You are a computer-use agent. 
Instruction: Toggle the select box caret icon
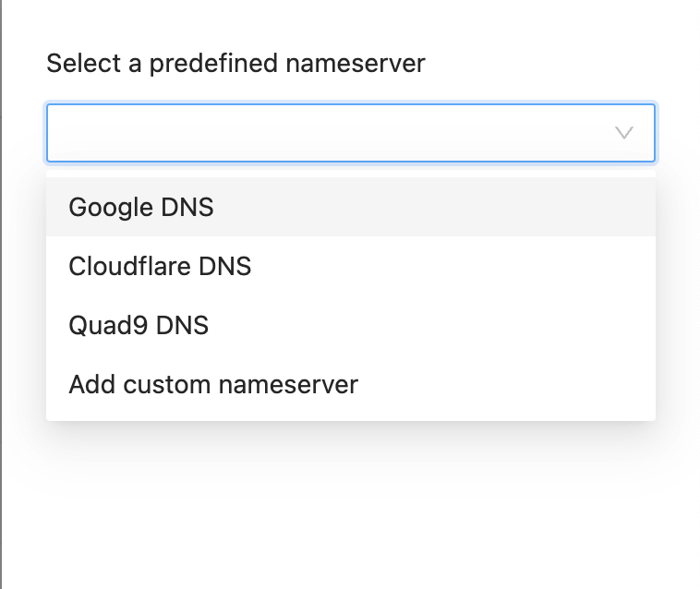point(624,133)
